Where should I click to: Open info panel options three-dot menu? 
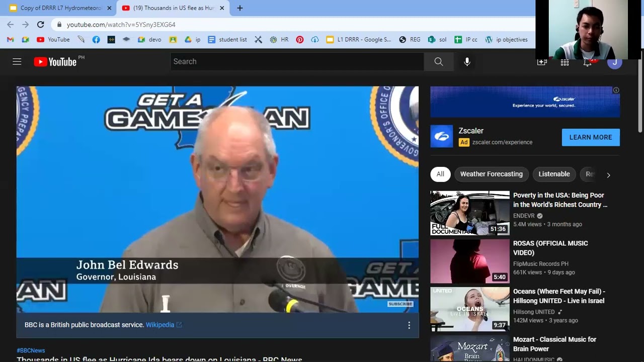(409, 325)
